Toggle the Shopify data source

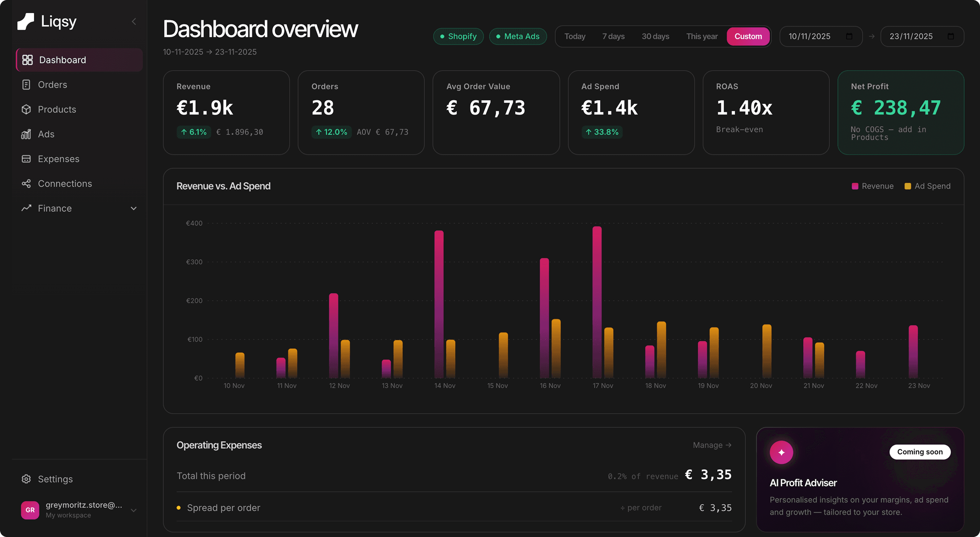[458, 36]
